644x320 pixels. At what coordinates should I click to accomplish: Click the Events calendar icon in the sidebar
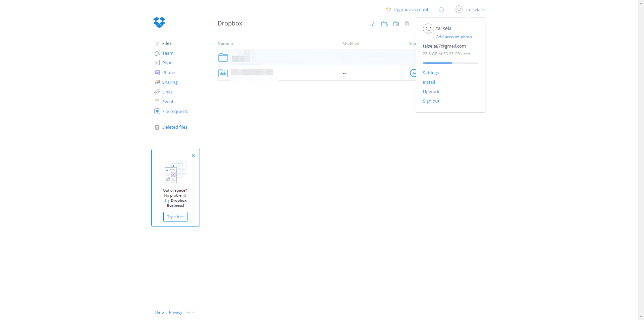[x=157, y=102]
